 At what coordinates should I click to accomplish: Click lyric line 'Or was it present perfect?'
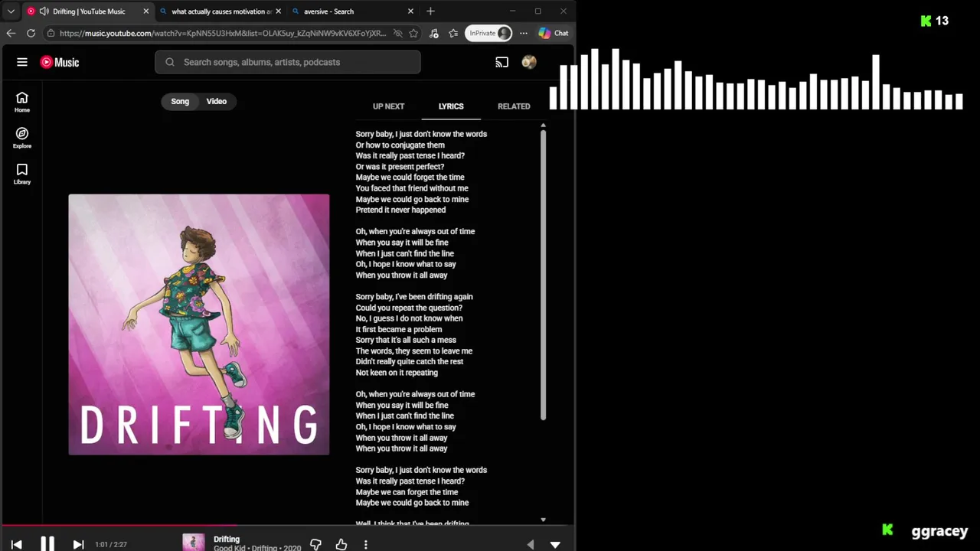(400, 166)
